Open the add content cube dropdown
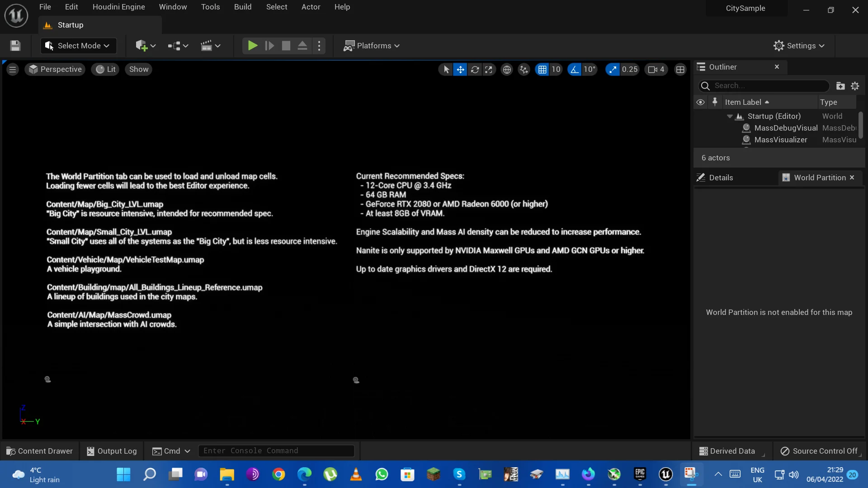868x488 pixels. (145, 46)
